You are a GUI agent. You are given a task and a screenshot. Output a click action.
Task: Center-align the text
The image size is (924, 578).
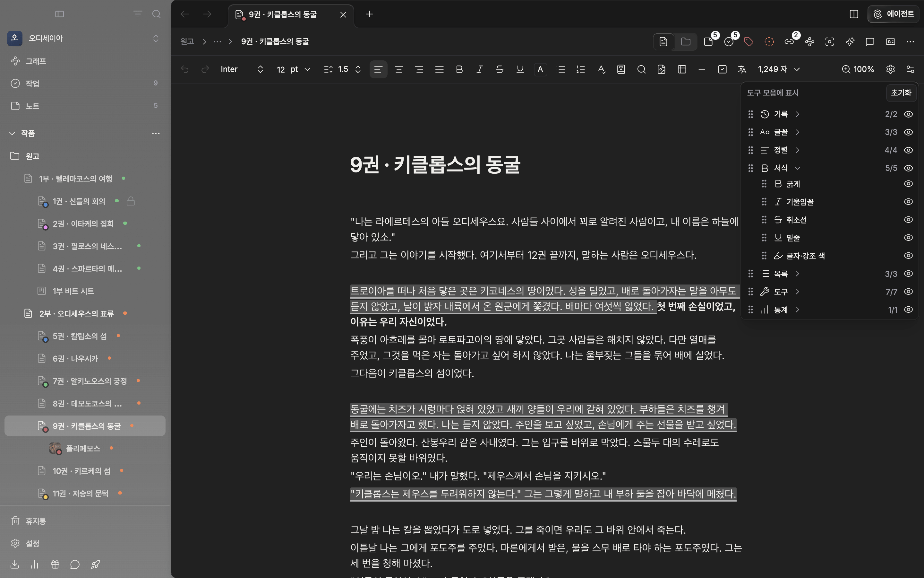pyautogui.click(x=399, y=69)
